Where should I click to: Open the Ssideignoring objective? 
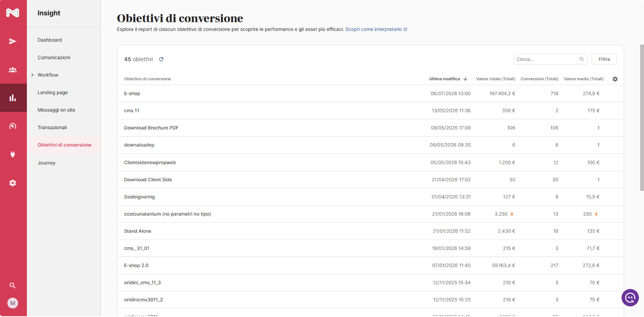tap(139, 197)
